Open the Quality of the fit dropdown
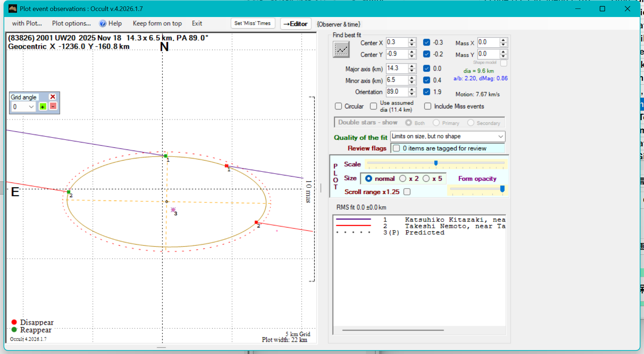This screenshot has width=644, height=354. click(x=500, y=136)
